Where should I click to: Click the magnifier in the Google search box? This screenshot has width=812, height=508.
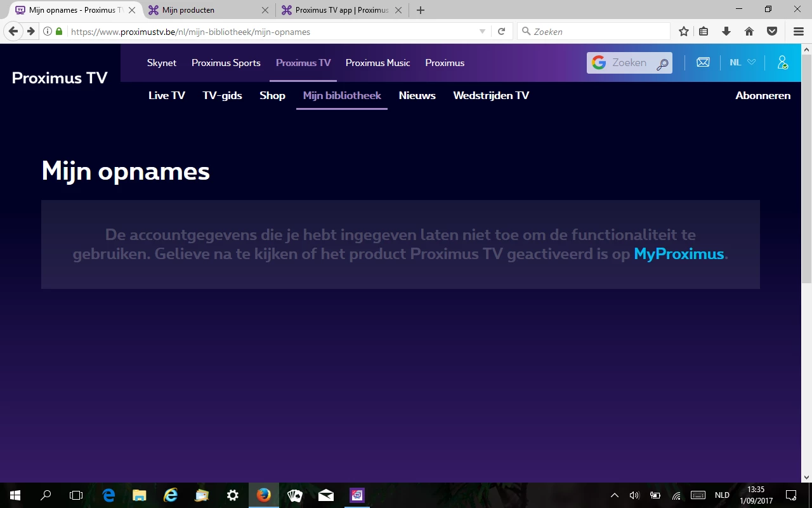pyautogui.click(x=662, y=63)
